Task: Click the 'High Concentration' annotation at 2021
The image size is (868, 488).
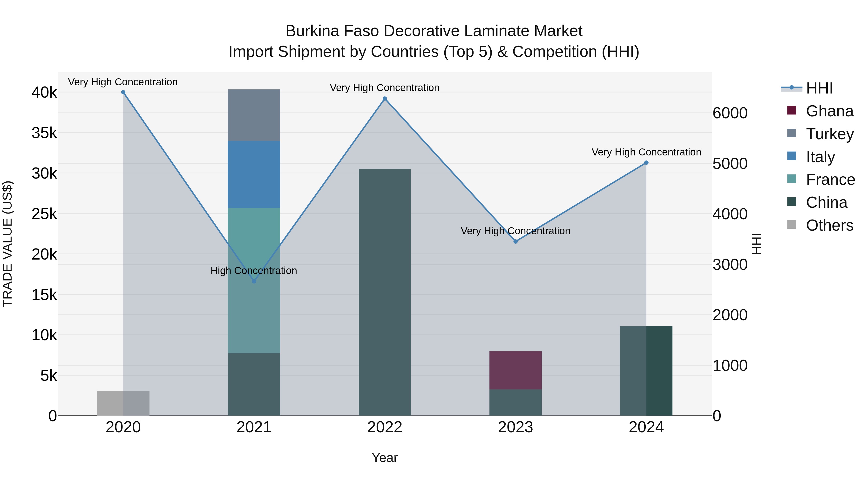Action: pos(254,271)
